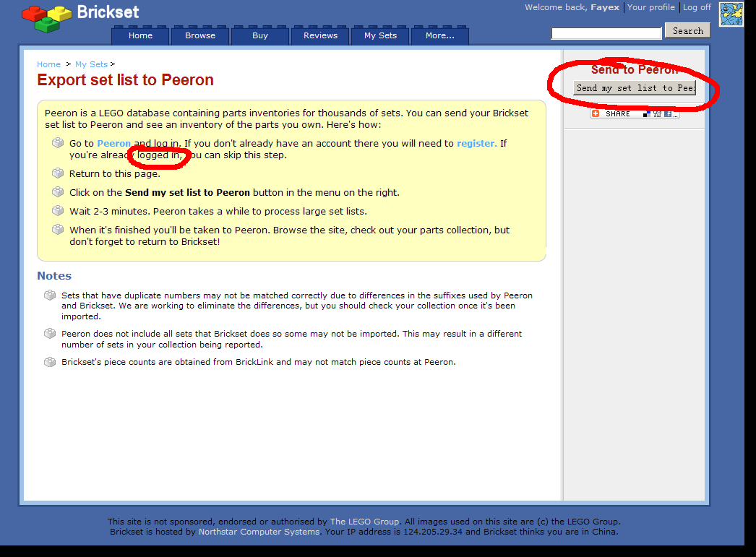Open the Browse navigation tab

pyautogui.click(x=200, y=35)
